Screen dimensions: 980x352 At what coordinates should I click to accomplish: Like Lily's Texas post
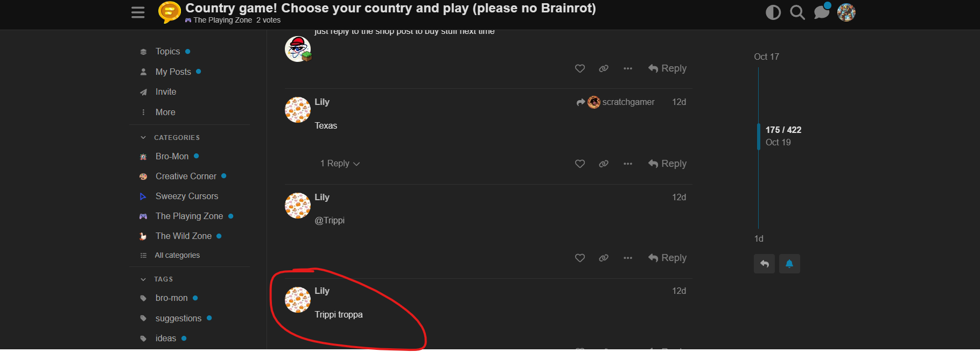[x=580, y=164]
